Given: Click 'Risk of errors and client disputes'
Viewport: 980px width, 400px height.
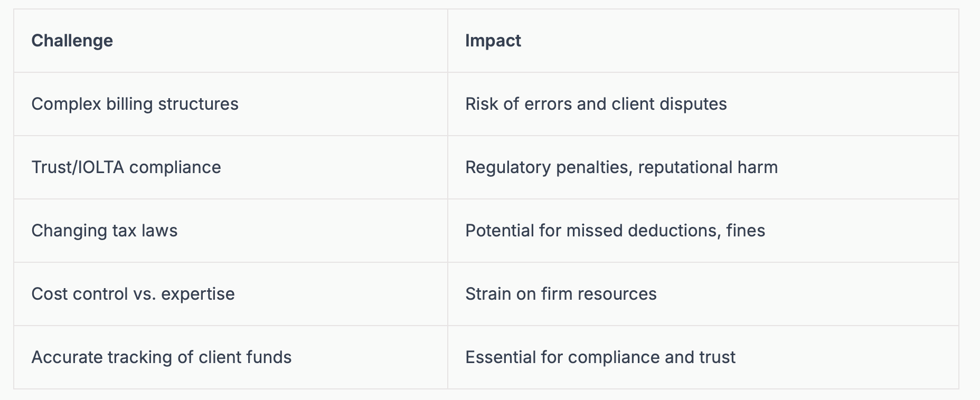Looking at the screenshot, I should point(596,104).
